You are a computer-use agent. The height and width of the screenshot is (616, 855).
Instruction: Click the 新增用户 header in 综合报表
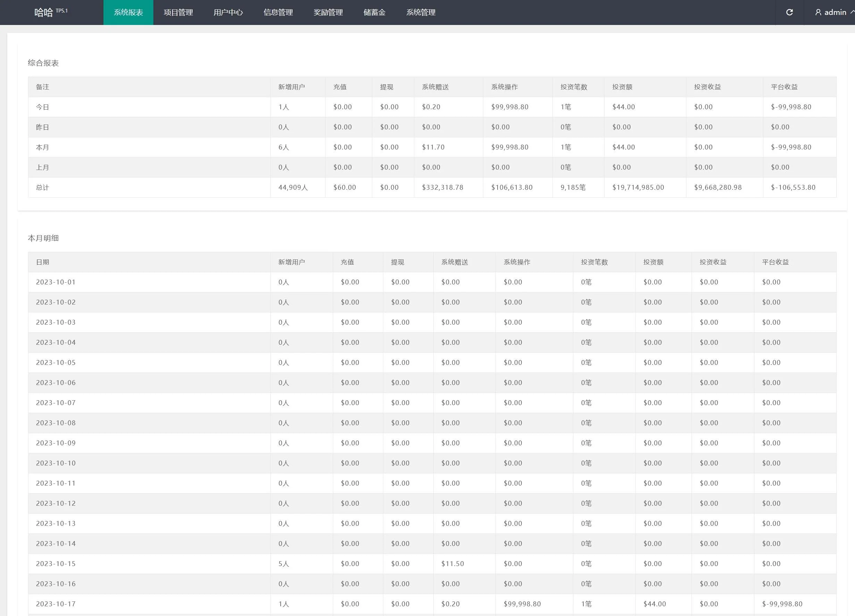(x=291, y=87)
